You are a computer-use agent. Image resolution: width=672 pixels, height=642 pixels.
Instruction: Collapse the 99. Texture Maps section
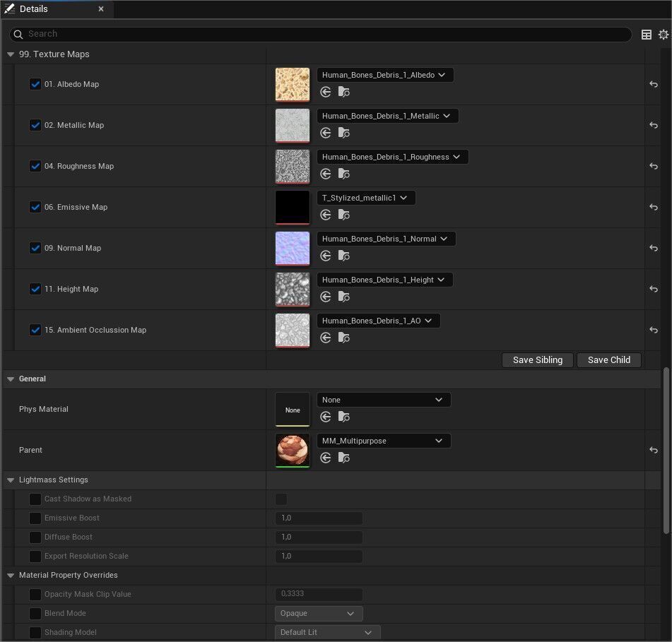click(x=11, y=54)
